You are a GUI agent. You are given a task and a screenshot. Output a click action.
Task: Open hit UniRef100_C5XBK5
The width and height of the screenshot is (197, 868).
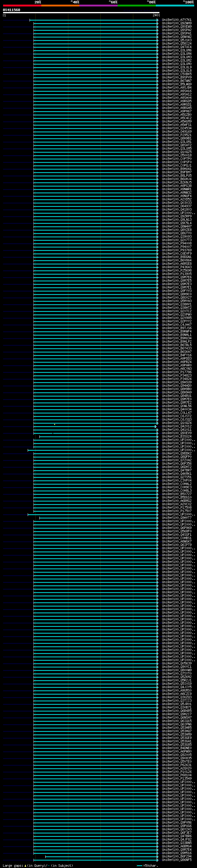click(x=176, y=74)
